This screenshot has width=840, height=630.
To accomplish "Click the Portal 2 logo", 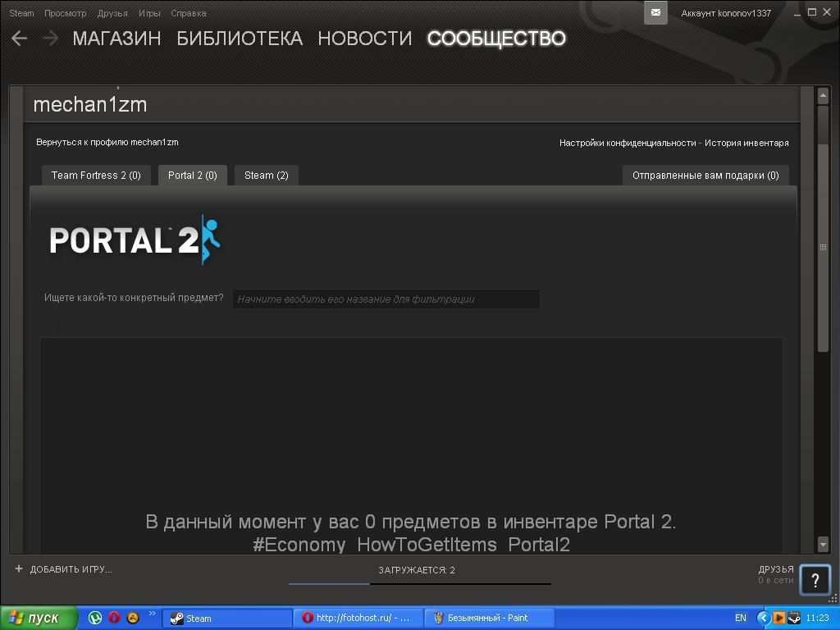I will pyautogui.click(x=135, y=240).
